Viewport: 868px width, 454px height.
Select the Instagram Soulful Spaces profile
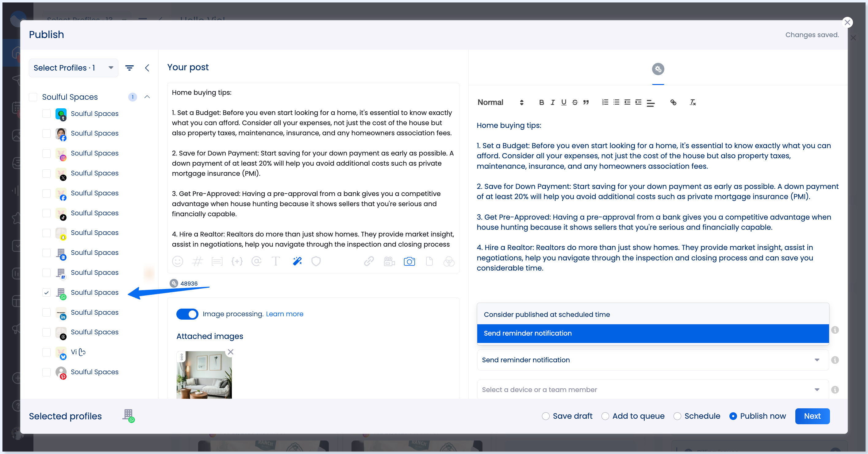46,153
